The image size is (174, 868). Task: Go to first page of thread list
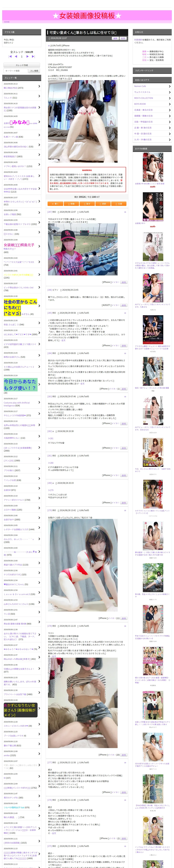10,57
